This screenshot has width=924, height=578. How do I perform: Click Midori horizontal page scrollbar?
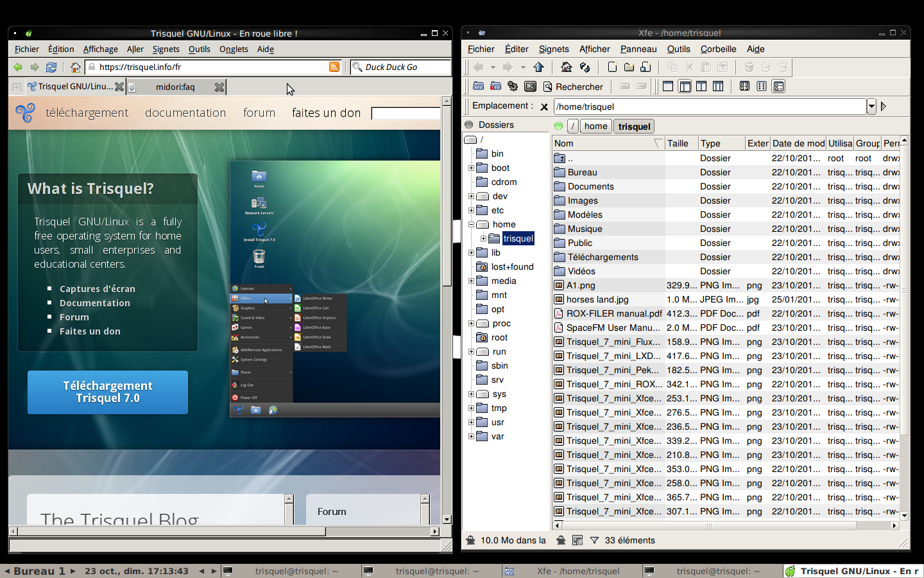(x=171, y=531)
